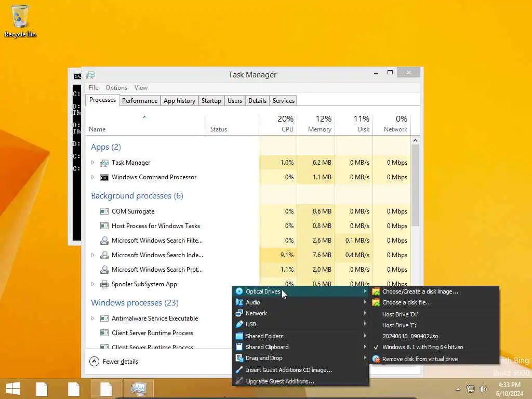This screenshot has width=532, height=399.
Task: Select the Microsoft Windows Search Prot... row
Action: pyautogui.click(x=248, y=270)
